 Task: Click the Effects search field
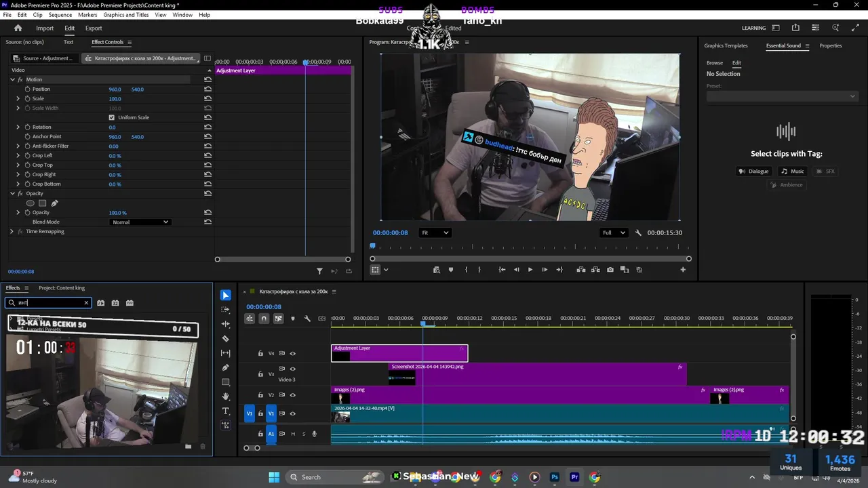click(x=48, y=303)
